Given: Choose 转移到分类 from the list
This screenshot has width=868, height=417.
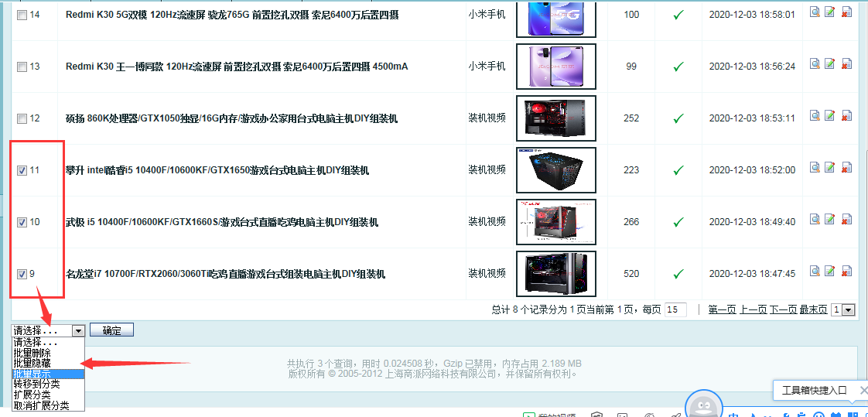Looking at the screenshot, I should [x=48, y=384].
